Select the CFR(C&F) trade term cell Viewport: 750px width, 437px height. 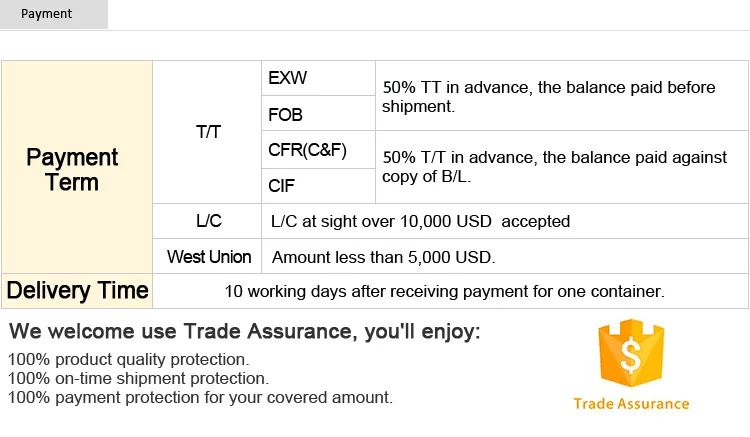point(306,150)
